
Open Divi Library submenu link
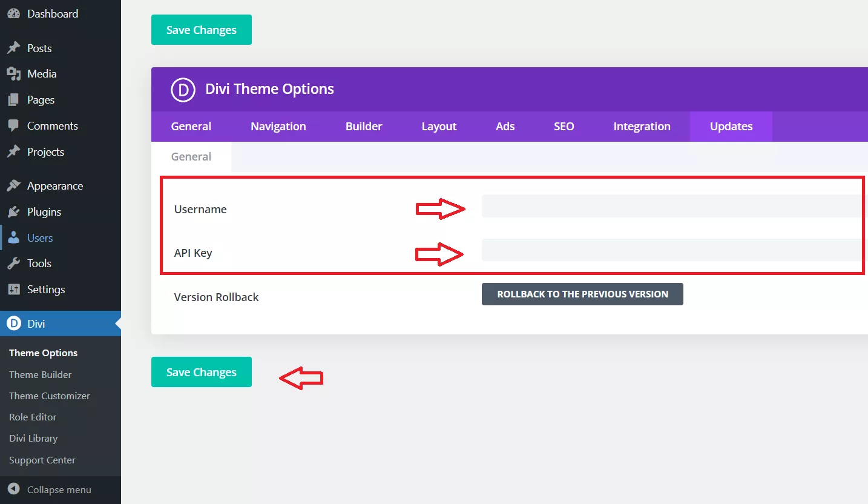pyautogui.click(x=33, y=438)
